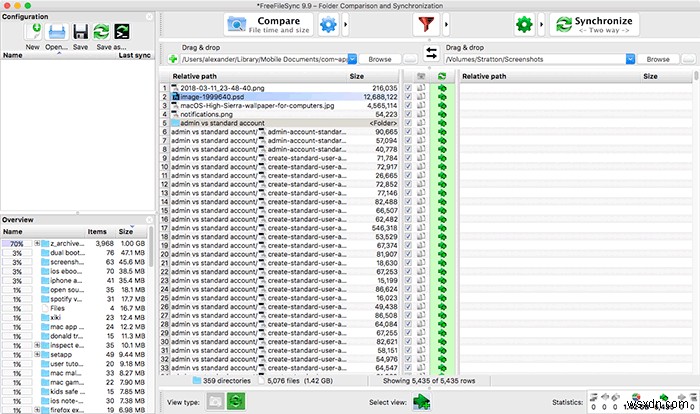700x414 pixels.
Task: Click sync direction arrow for notifications.png row
Action: 442,114
